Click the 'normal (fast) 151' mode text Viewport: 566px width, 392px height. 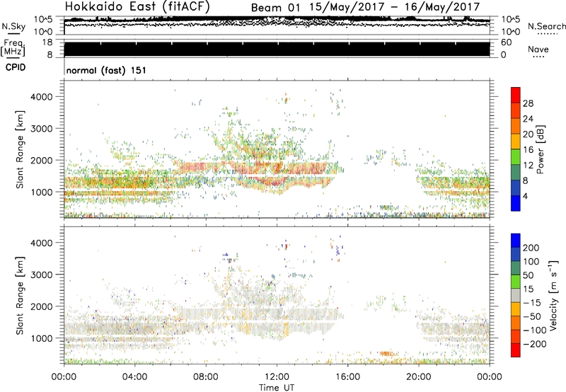pos(106,70)
